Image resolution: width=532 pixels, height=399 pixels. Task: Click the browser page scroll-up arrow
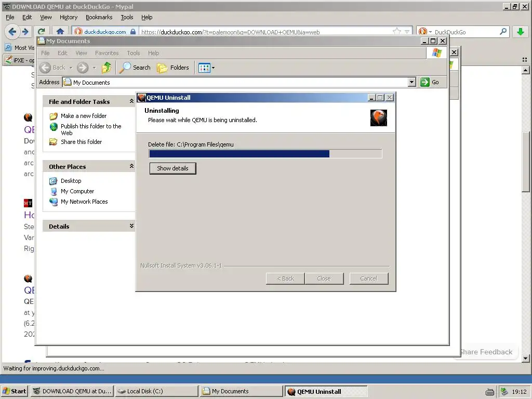pyautogui.click(x=526, y=70)
